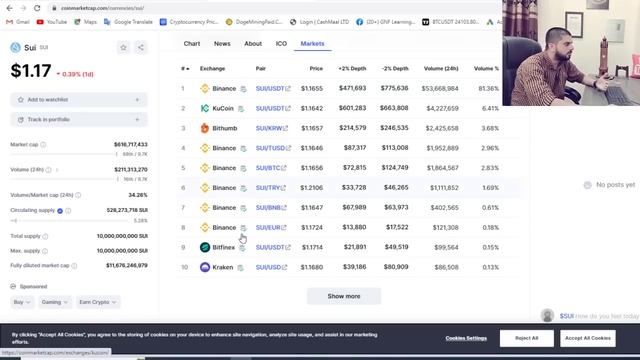Click the Volume/Market cap info icon
This screenshot has width=640, height=360.
(78, 195)
